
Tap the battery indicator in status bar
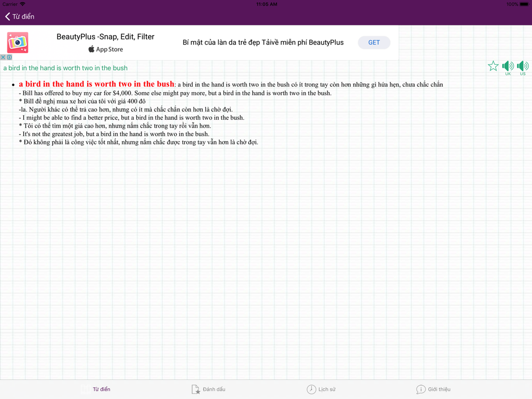[x=524, y=4]
